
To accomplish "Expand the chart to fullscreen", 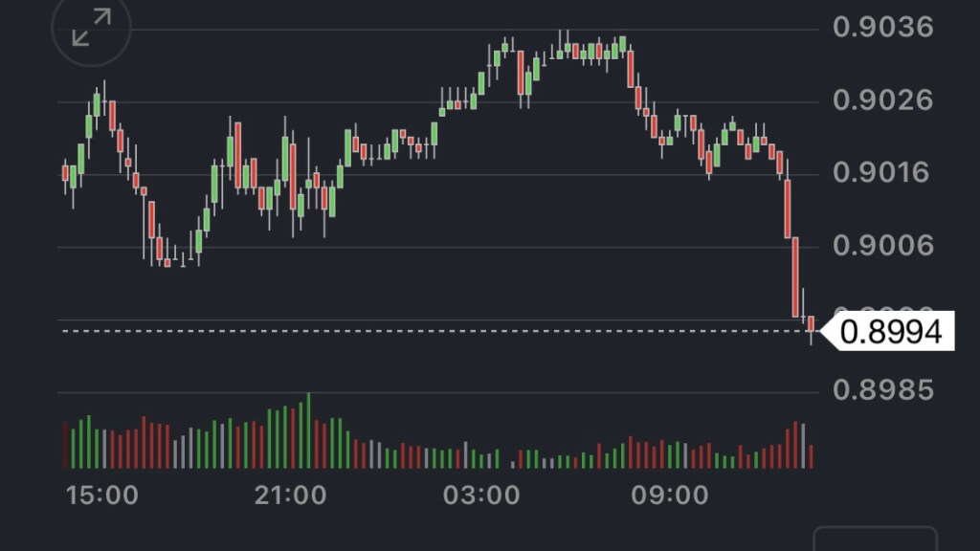I will tap(92, 28).
